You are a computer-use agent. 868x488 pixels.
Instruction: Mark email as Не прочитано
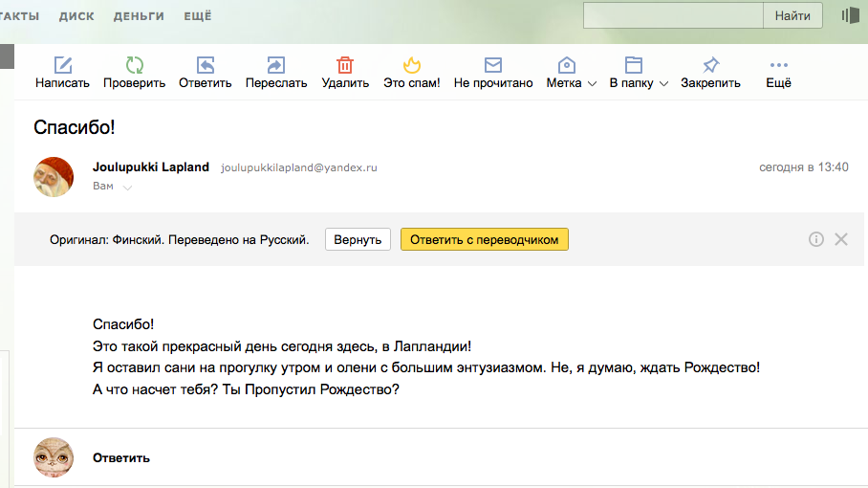[493, 65]
